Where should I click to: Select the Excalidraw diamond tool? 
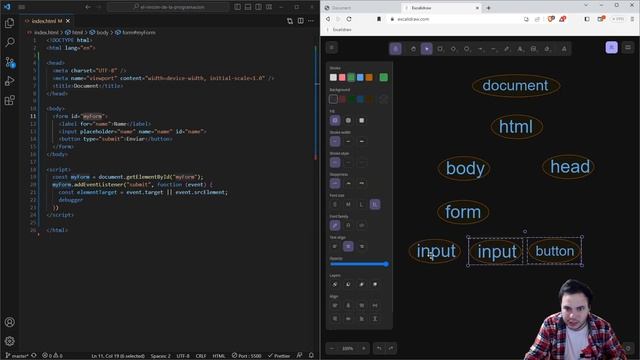(x=453, y=49)
